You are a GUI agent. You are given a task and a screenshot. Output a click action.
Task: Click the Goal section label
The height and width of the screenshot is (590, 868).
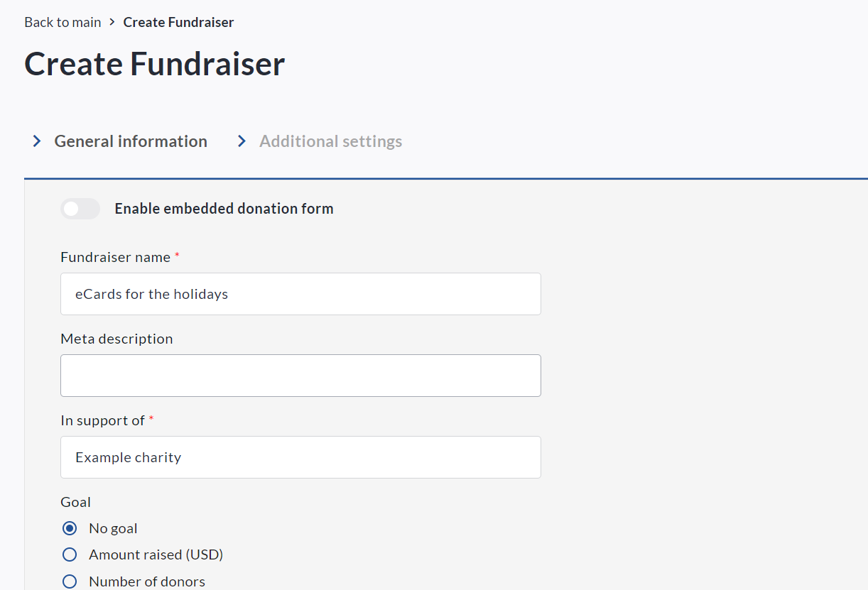[75, 502]
